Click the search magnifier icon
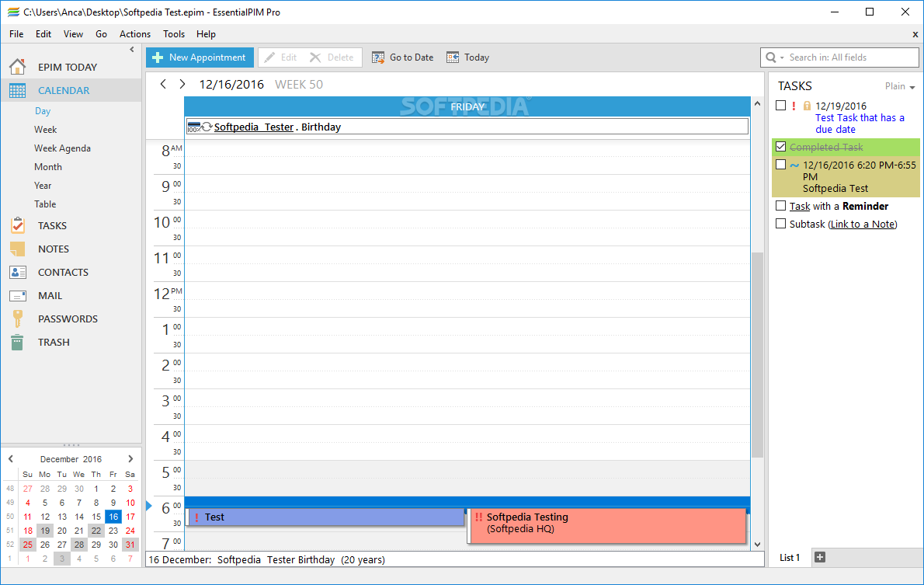Viewport: 924px width, 585px height. click(x=771, y=57)
